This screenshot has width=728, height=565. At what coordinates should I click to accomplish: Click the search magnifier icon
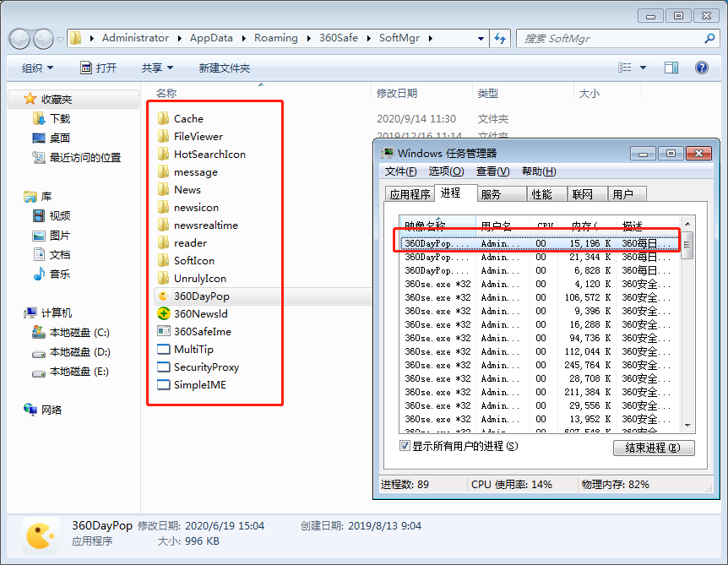(709, 39)
